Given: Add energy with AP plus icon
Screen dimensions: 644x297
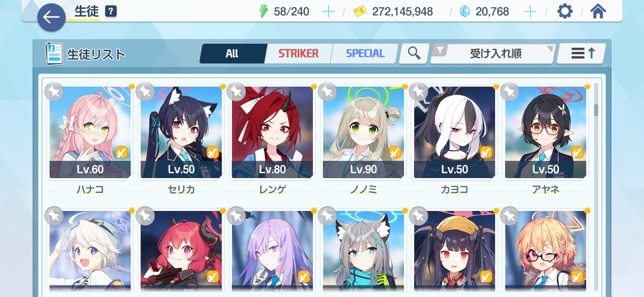Looking at the screenshot, I should coord(328,12).
